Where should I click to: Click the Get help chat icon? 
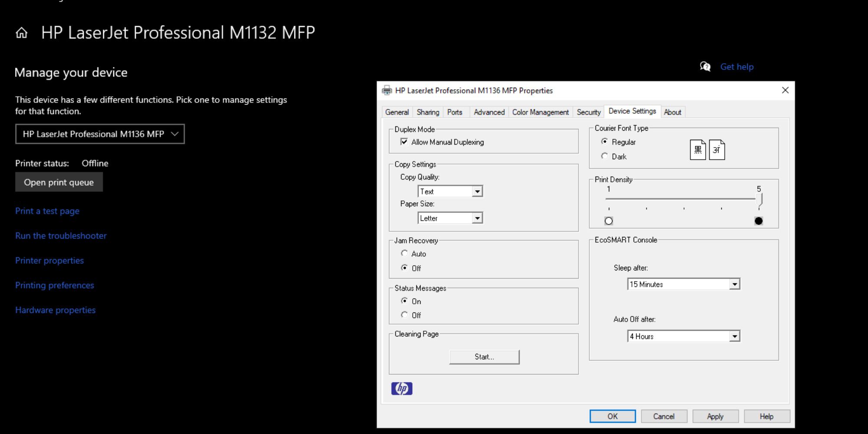point(705,66)
